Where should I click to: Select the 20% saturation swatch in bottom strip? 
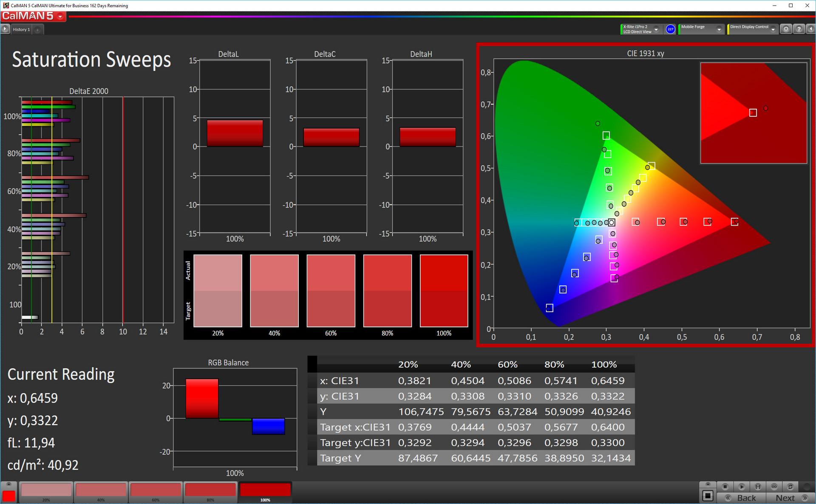46,492
